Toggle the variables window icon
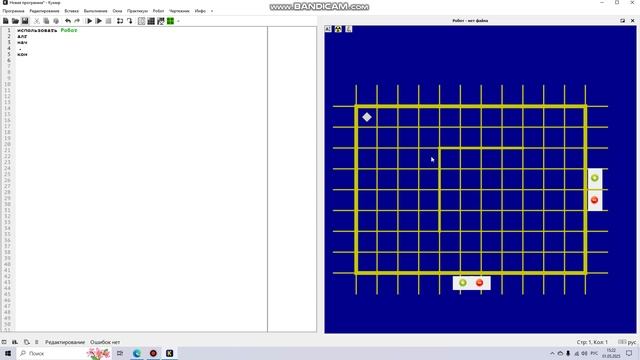 pos(141,21)
